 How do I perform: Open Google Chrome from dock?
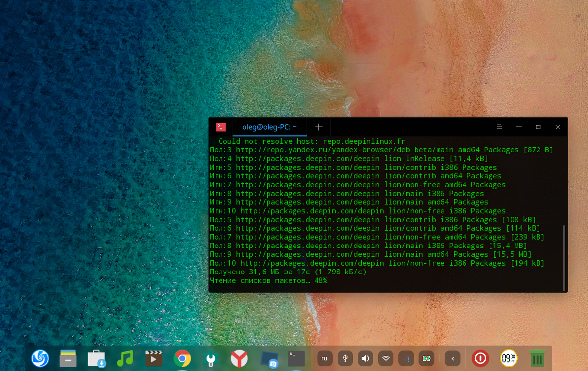182,359
